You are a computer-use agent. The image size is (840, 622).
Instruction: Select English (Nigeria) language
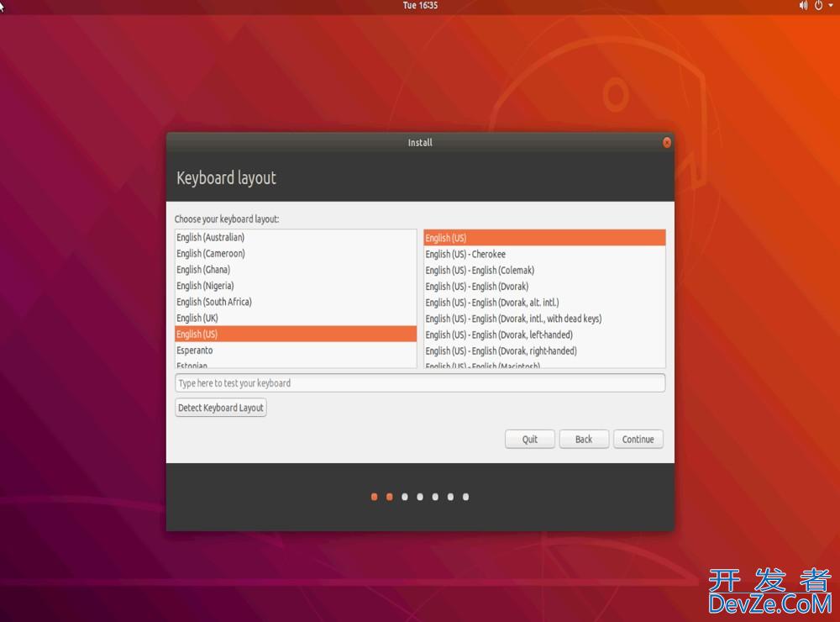[296, 285]
